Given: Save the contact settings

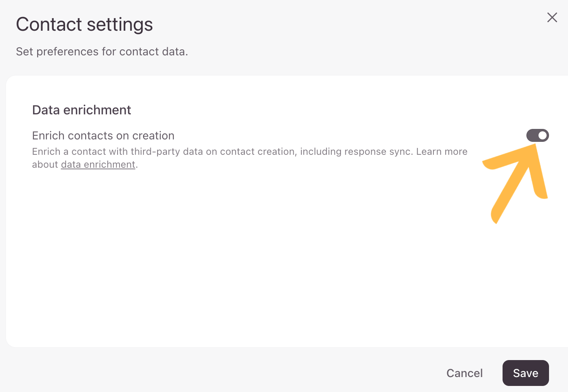Looking at the screenshot, I should [x=525, y=373].
